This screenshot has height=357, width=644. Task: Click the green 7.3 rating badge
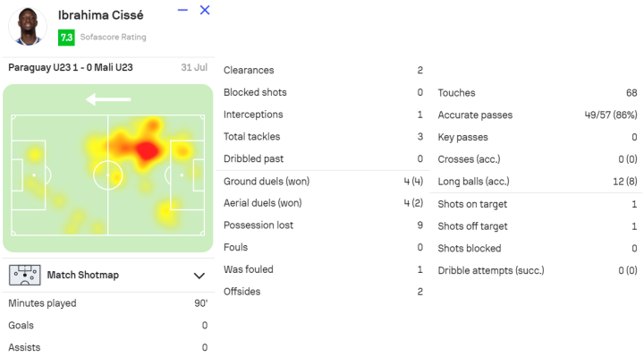click(x=66, y=38)
